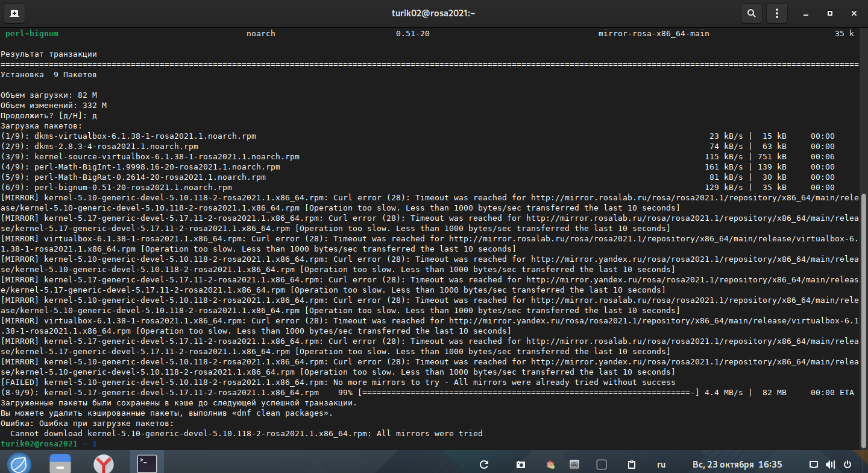This screenshot has height=473, width=868.
Task: Launch the file manager from taskbar
Action: [60, 463]
